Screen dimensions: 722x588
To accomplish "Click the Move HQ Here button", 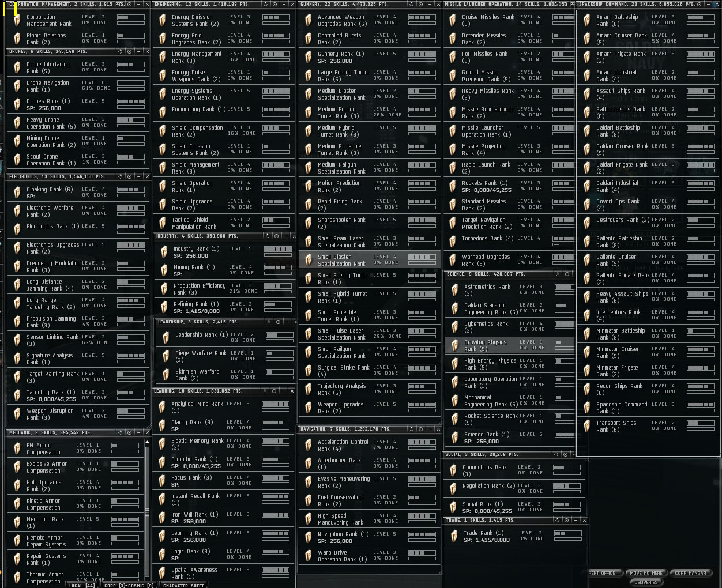I will point(646,573).
